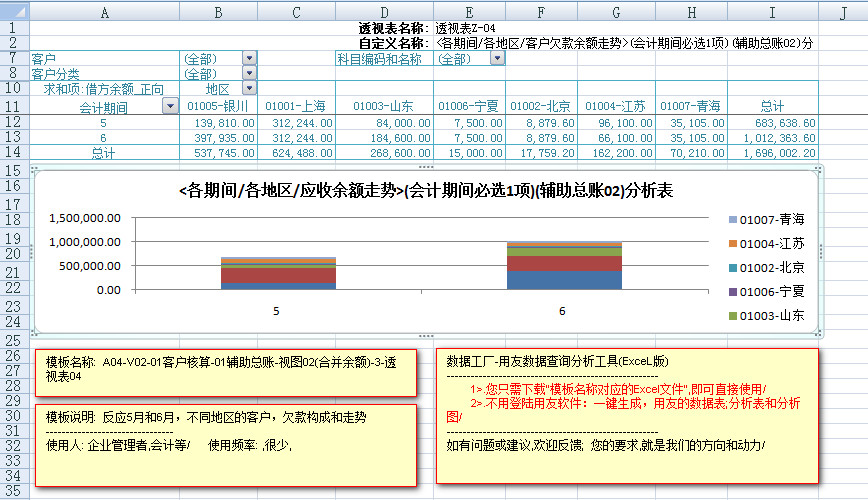Viewport: 868px width, 500px height.
Task: Select the 01006-宁夏 legend color marker
Action: click(x=734, y=292)
